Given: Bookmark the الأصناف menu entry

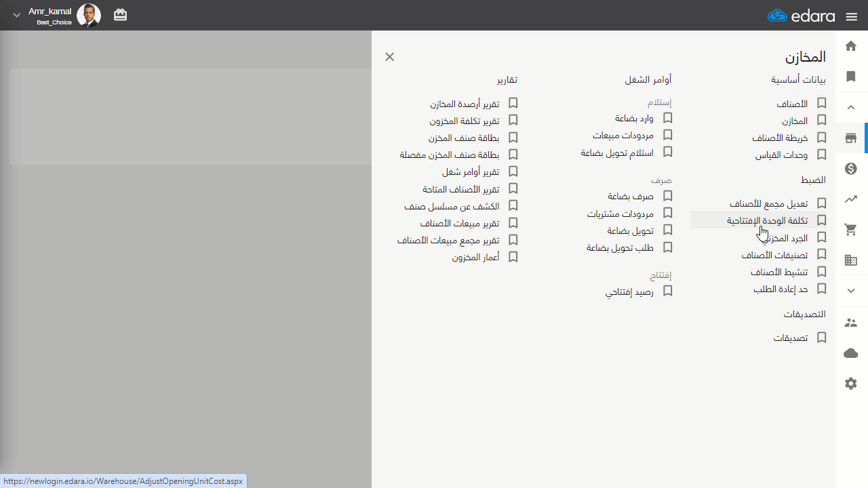Looking at the screenshot, I should 822,104.
